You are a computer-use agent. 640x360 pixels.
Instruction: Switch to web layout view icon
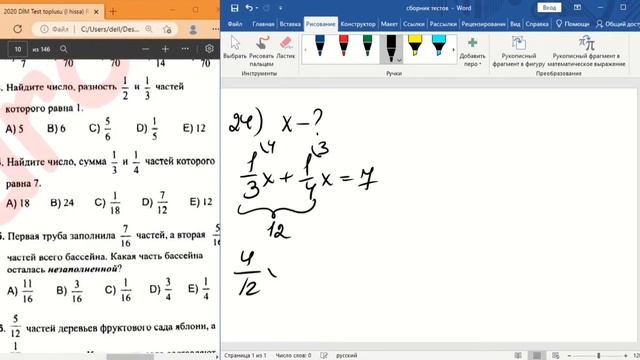coord(555,356)
